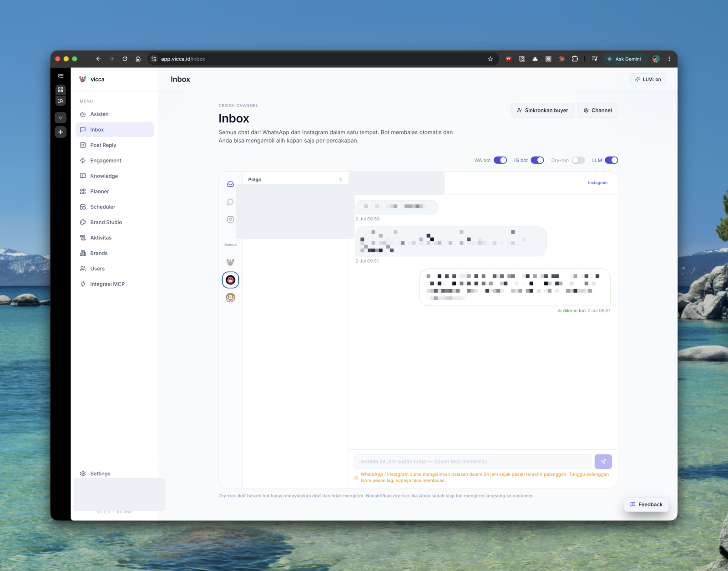Select the beige brand avatar
This screenshot has width=728, height=571.
coord(231,298)
